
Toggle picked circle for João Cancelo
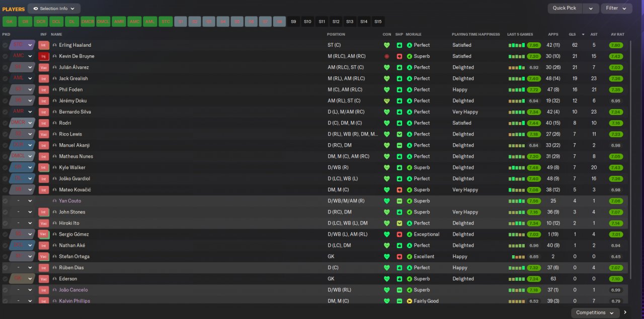click(x=5, y=290)
